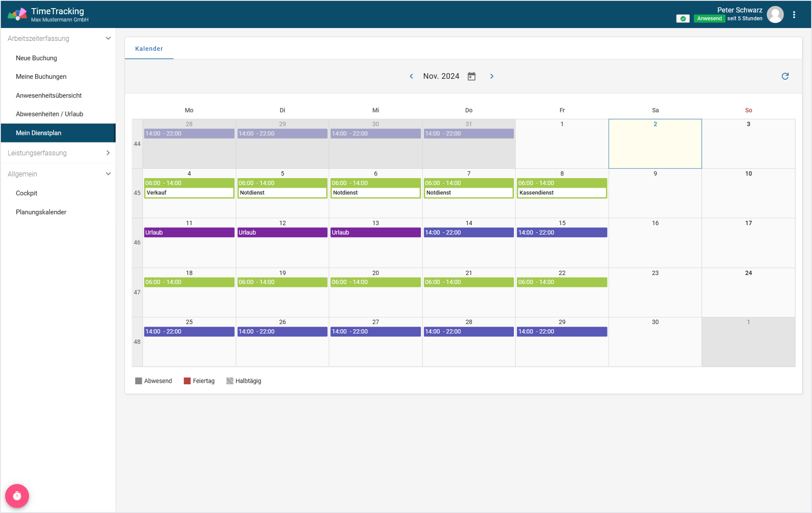Collapse the Allgemein section
The image size is (812, 513).
pyautogui.click(x=108, y=174)
